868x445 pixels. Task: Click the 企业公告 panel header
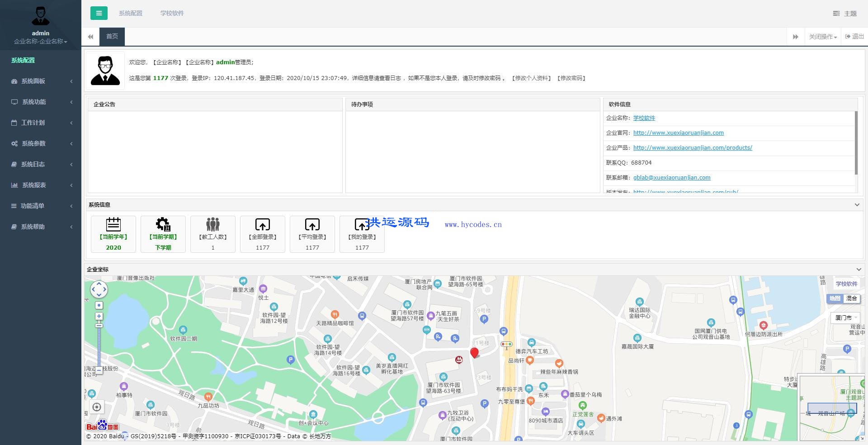click(x=215, y=104)
